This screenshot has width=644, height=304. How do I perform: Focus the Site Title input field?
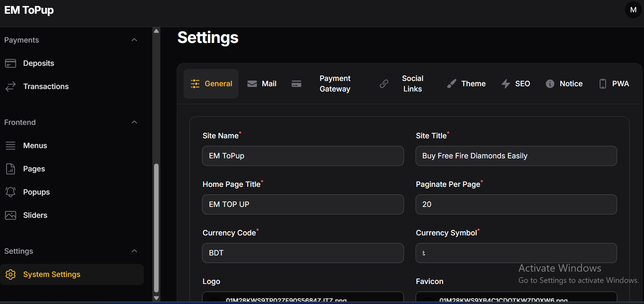point(516,156)
